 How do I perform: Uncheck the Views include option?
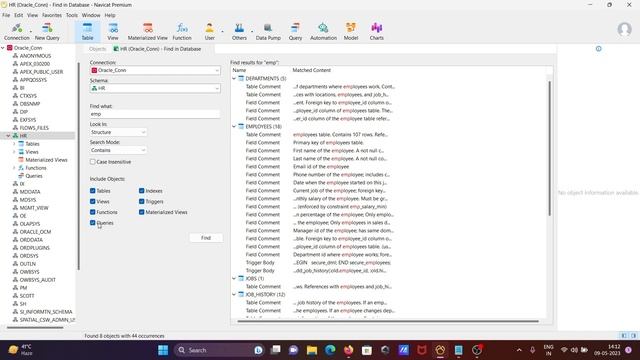(93, 202)
